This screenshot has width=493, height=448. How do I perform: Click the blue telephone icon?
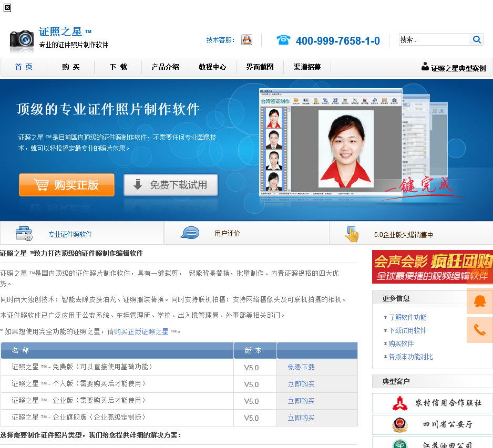point(283,40)
